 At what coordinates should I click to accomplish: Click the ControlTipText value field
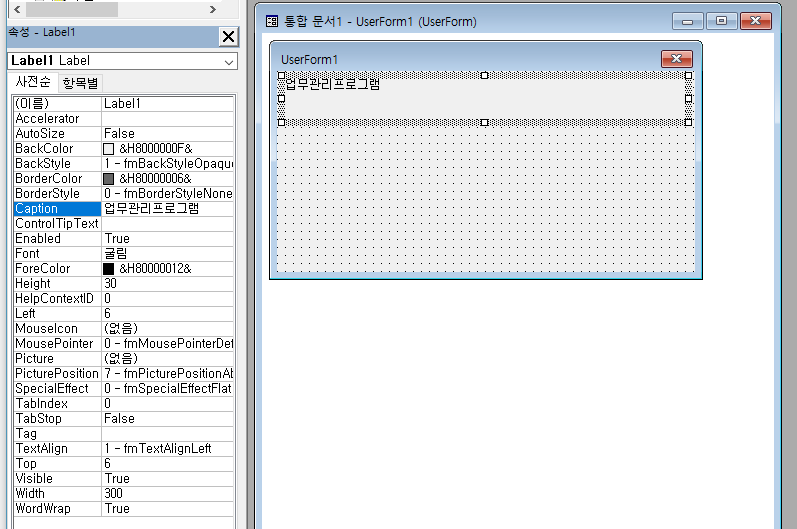(168, 224)
